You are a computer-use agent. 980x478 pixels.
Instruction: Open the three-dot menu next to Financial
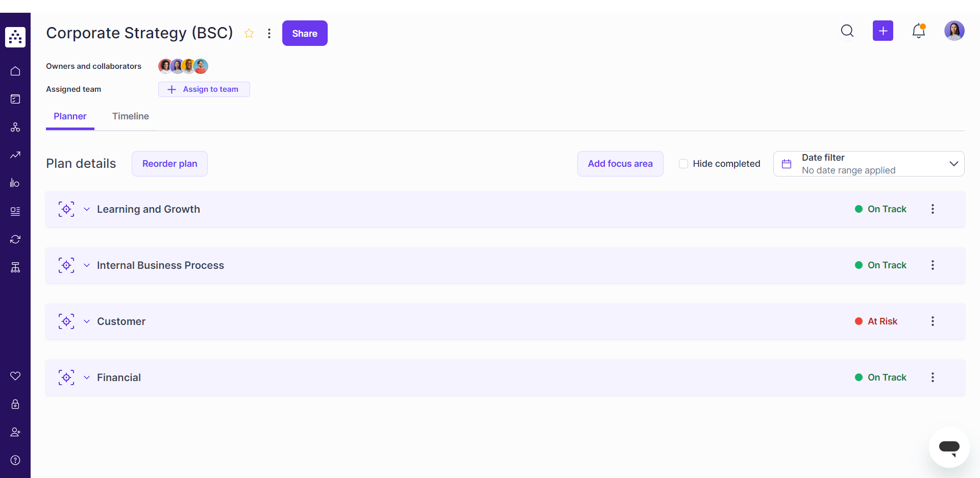(x=933, y=377)
